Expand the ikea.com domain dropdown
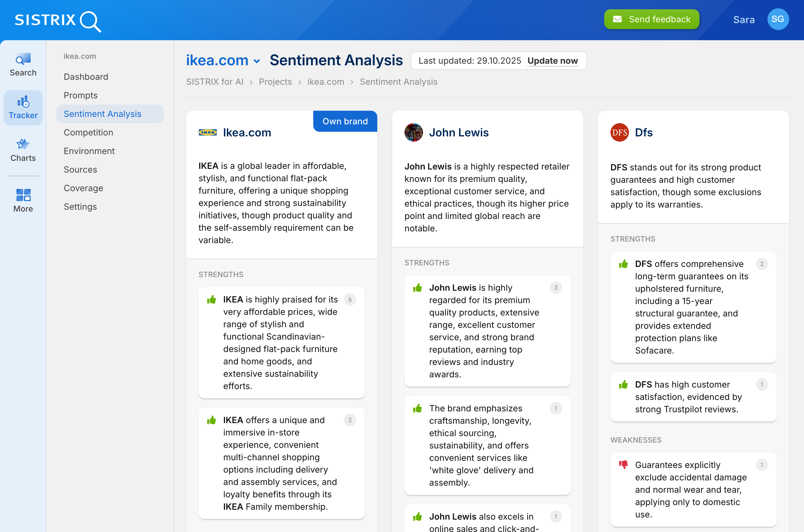 click(257, 61)
